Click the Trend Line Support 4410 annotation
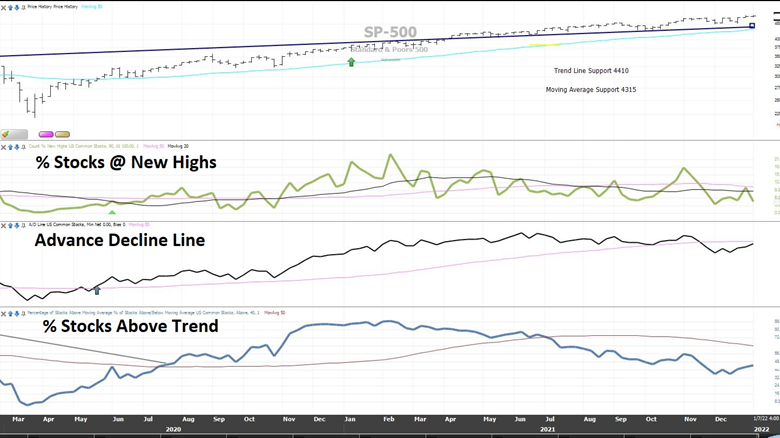Viewport: 780px width, 438px height. point(591,71)
